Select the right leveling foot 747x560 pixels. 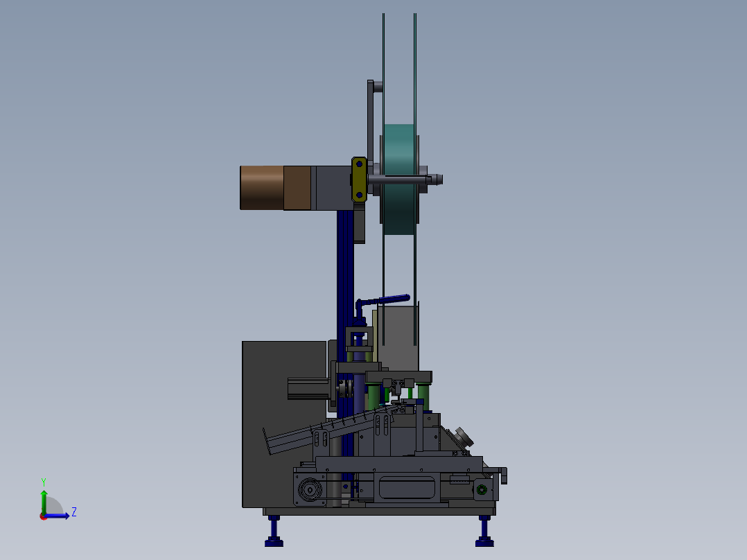click(484, 532)
